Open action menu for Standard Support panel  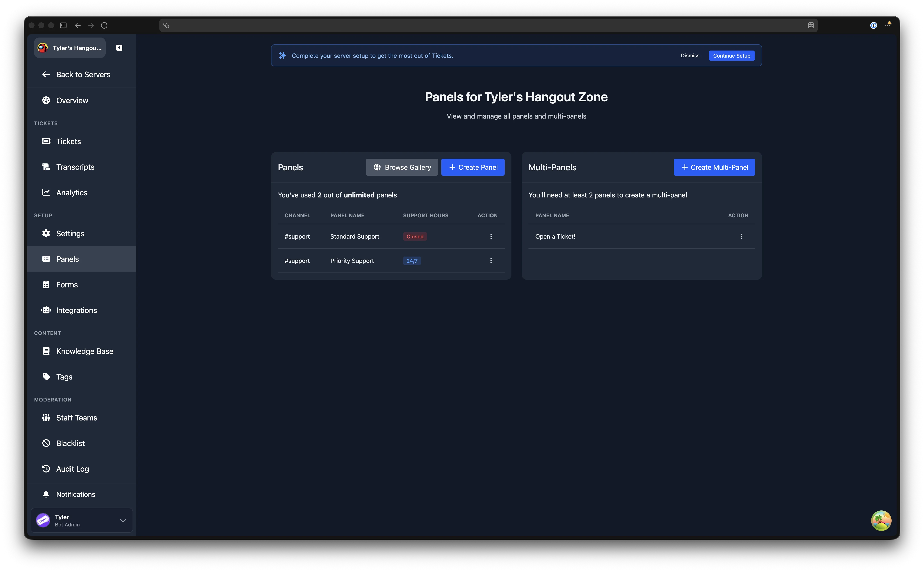[x=491, y=236]
